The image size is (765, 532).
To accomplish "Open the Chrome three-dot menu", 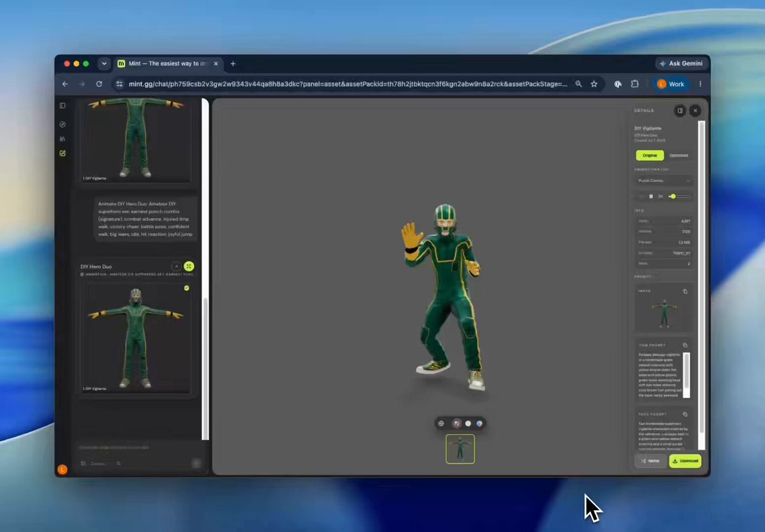I will pyautogui.click(x=701, y=84).
